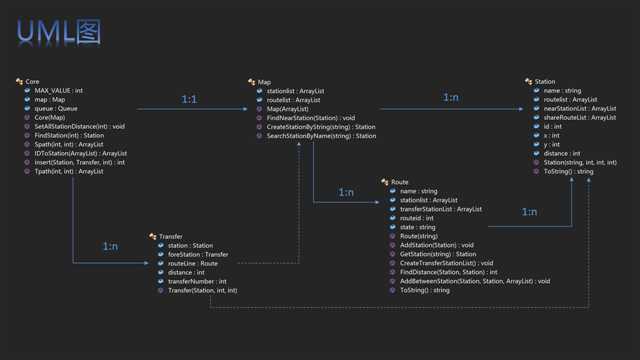The image size is (640, 360).
Task: Select Route(string) constructor text
Action: pyautogui.click(x=419, y=236)
